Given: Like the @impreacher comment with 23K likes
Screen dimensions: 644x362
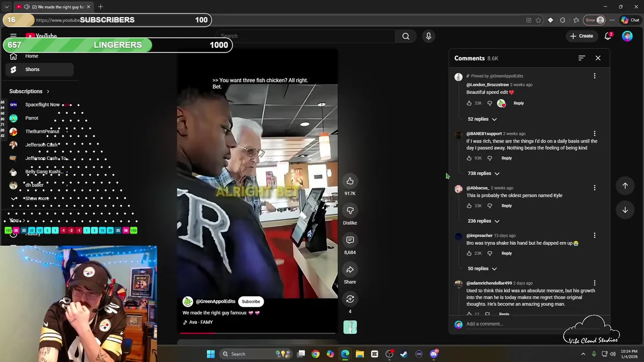Looking at the screenshot, I should (469, 253).
